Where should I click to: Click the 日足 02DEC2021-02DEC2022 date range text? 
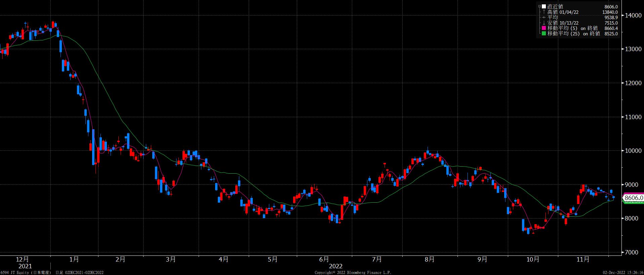click(x=79, y=272)
